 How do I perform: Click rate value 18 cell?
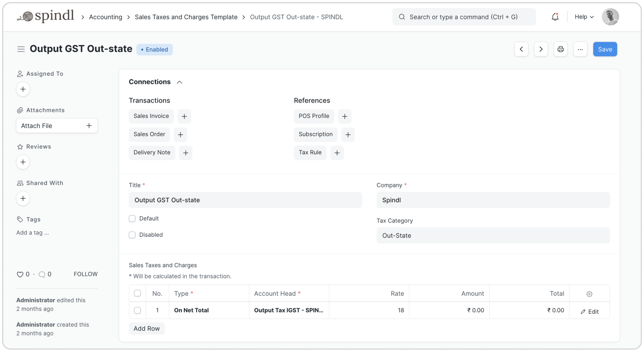pyautogui.click(x=369, y=310)
